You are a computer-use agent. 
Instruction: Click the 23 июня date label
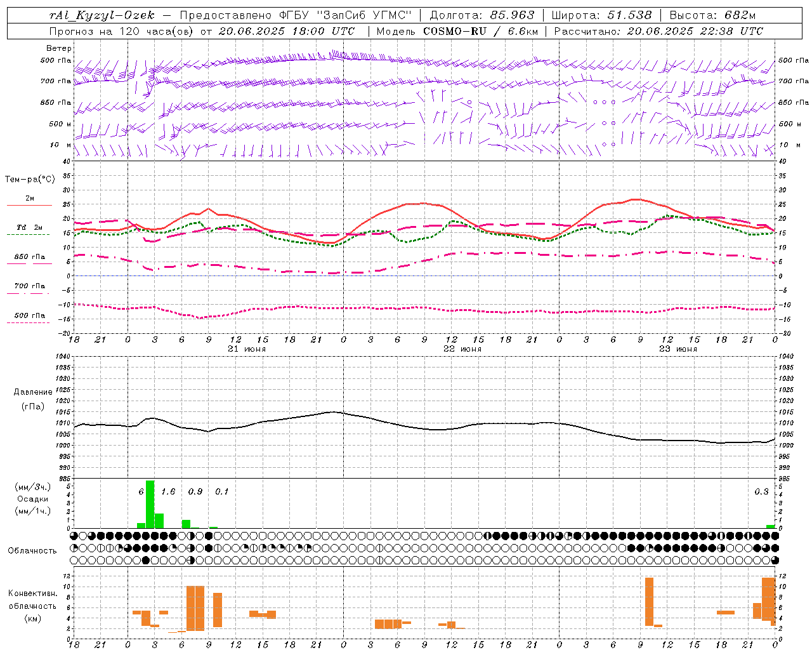[678, 349]
